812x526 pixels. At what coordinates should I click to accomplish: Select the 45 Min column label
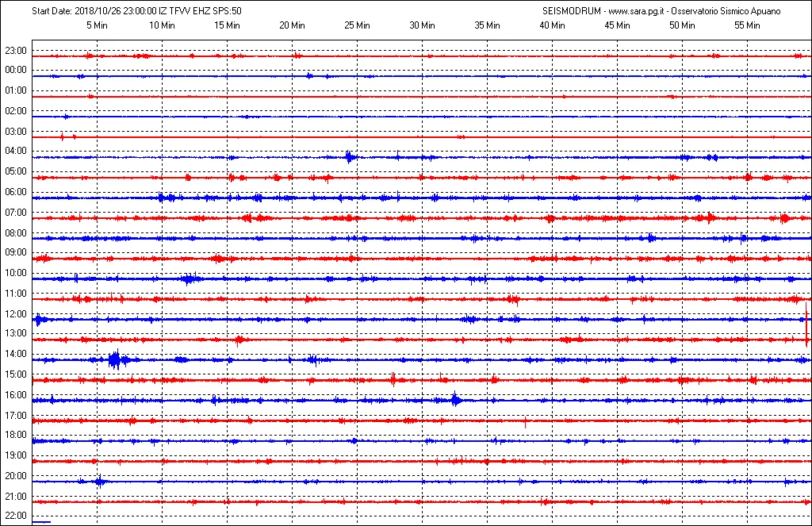pyautogui.click(x=617, y=25)
